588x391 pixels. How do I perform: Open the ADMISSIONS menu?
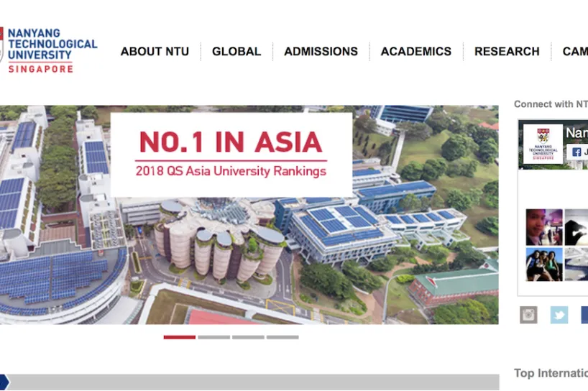[321, 51]
